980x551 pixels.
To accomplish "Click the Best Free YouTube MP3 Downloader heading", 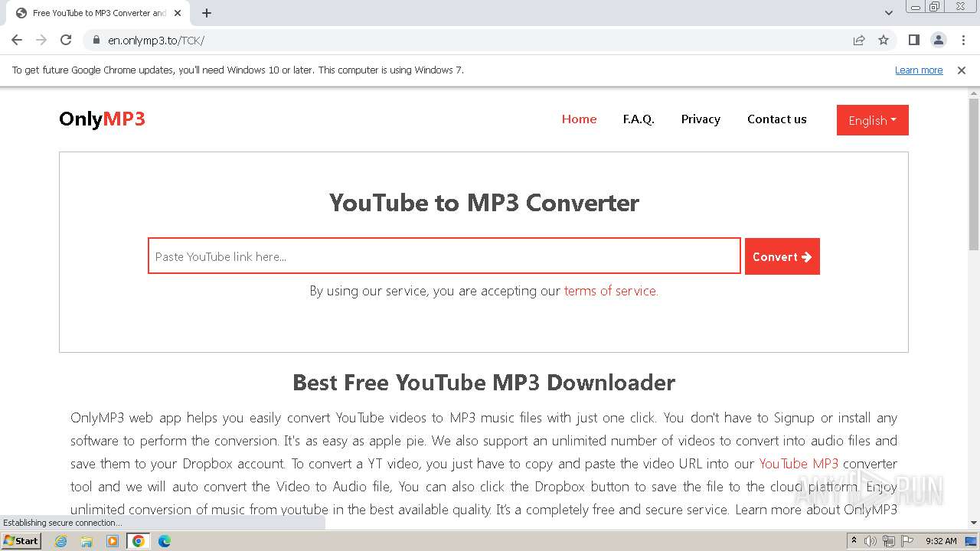I will click(484, 383).
